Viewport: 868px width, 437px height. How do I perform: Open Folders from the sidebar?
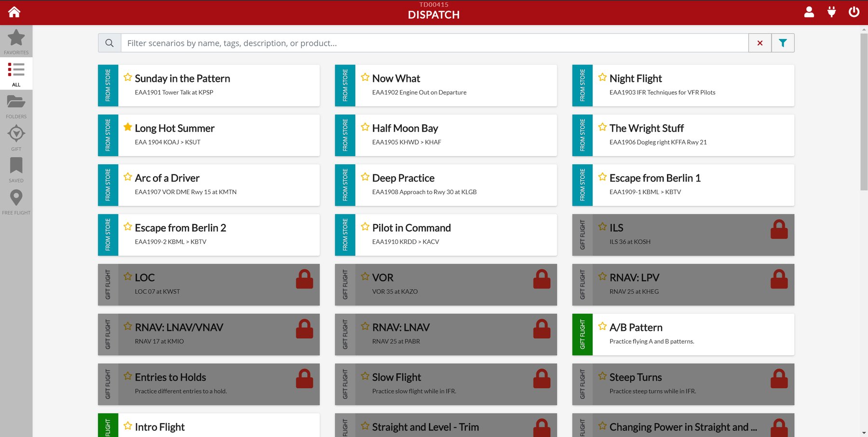pyautogui.click(x=16, y=106)
